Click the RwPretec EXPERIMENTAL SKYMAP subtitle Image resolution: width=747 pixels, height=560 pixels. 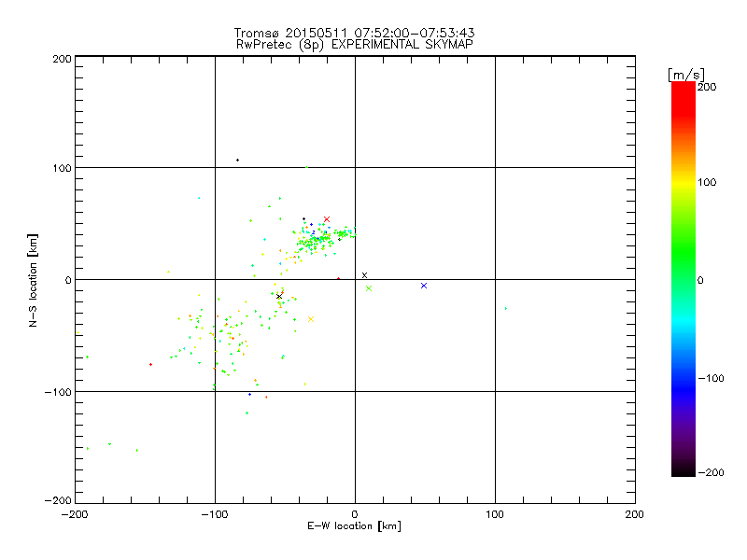(x=355, y=45)
